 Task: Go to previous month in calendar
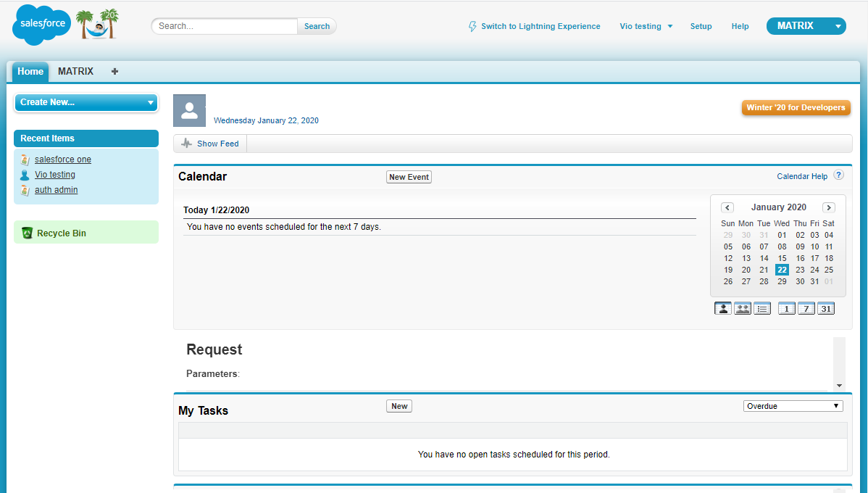[727, 208]
